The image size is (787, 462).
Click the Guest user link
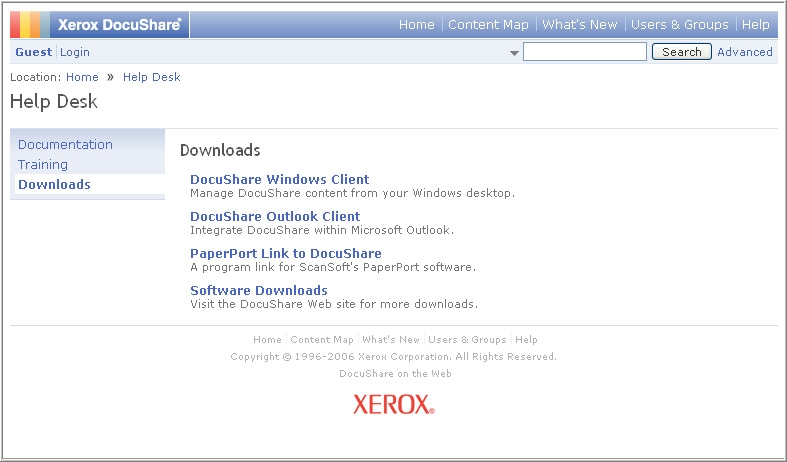tap(34, 52)
